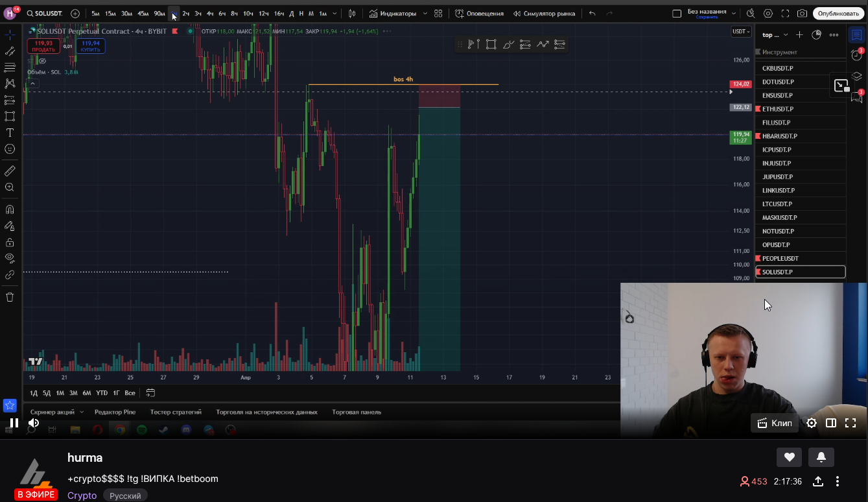Screen dimensions: 868x502
Task: Select the geometric shapes tool
Action: click(10, 116)
